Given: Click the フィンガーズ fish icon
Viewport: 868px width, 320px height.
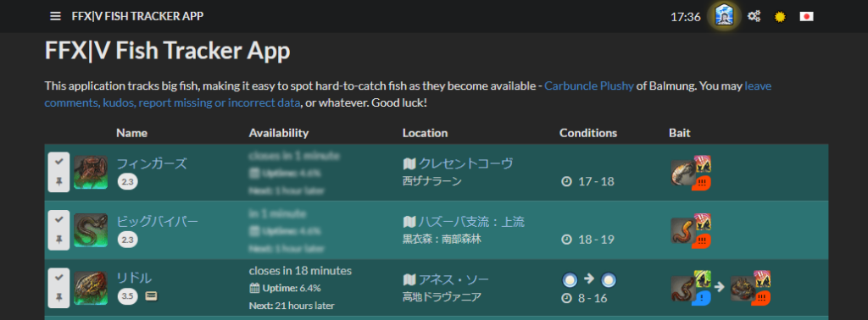Looking at the screenshot, I should tap(91, 173).
